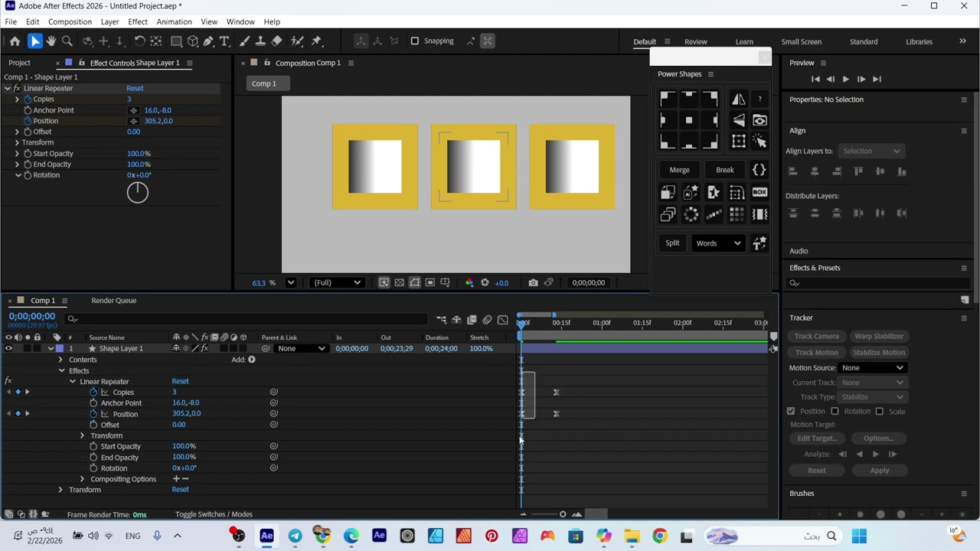Click the timeline zoom slider handle
This screenshot has height=551, width=980.
coord(563,514)
